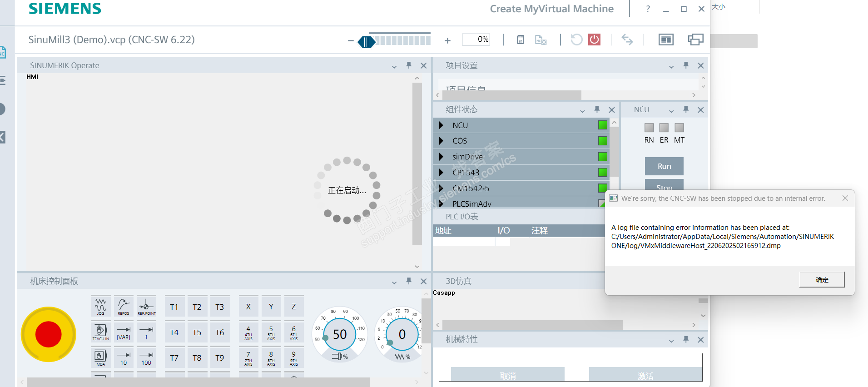Switch to TEACH IN mode
The height and width of the screenshot is (387, 868).
pos(101,332)
